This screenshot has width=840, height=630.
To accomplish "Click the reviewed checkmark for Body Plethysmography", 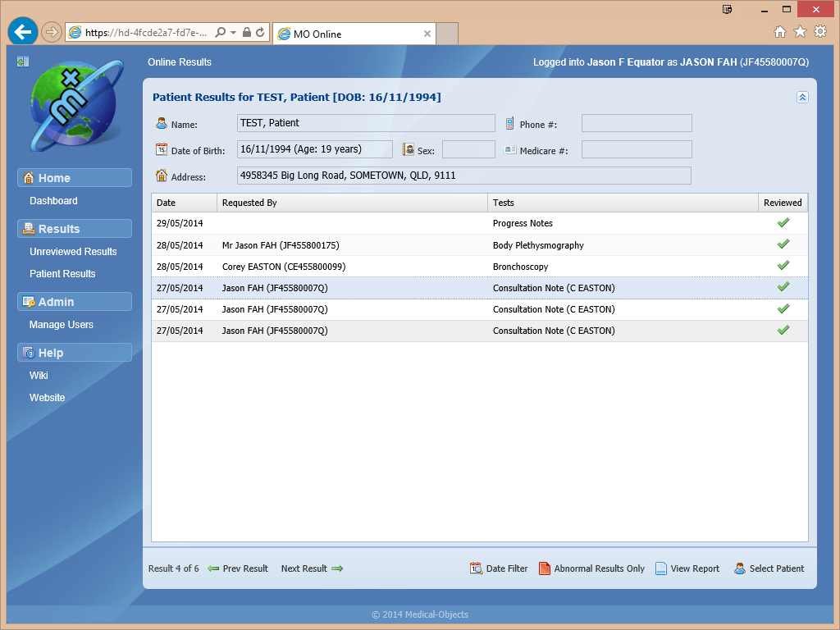I will pos(783,244).
